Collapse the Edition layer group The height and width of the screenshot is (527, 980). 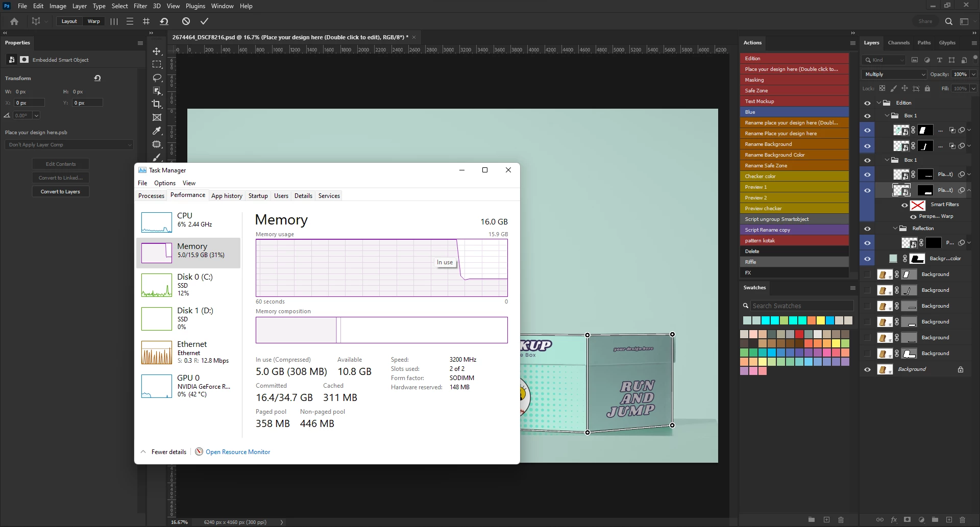(x=879, y=103)
